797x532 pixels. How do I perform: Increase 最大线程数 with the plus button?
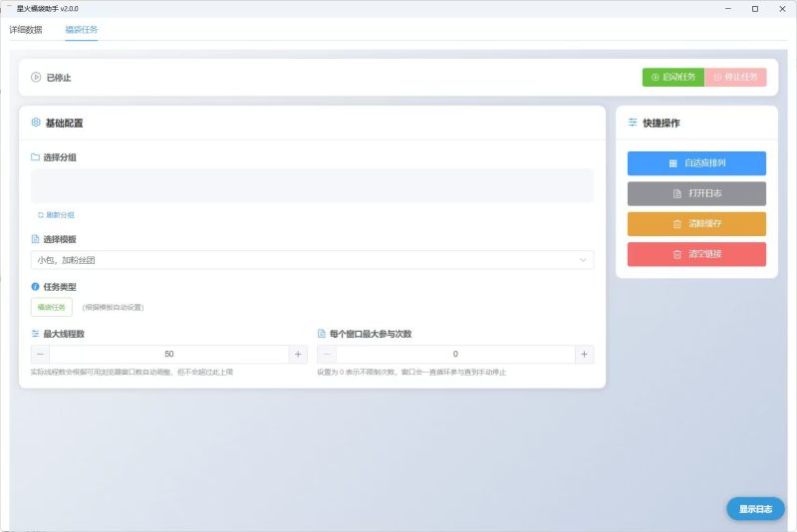coord(297,354)
